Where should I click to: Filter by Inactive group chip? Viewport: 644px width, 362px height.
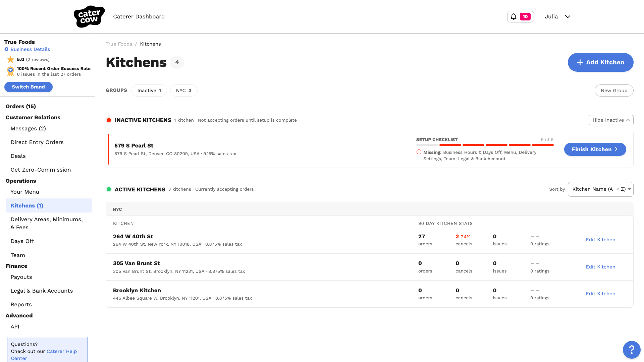(x=149, y=90)
